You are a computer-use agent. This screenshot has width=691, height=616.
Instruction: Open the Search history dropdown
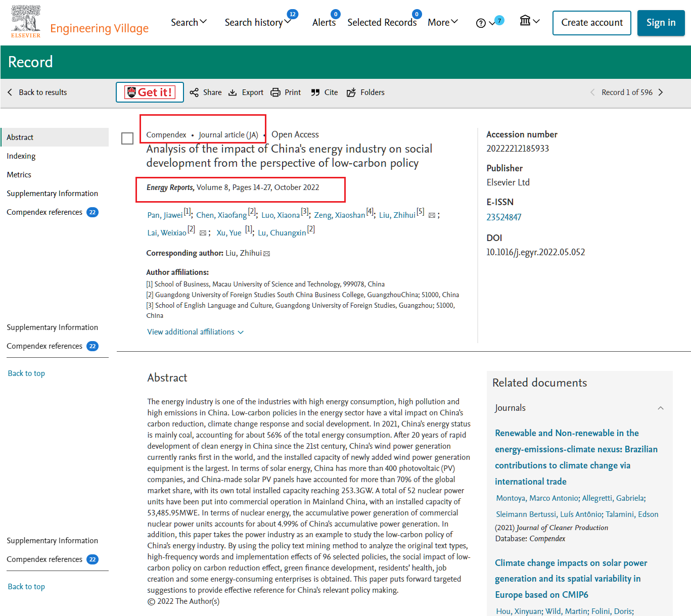[258, 22]
